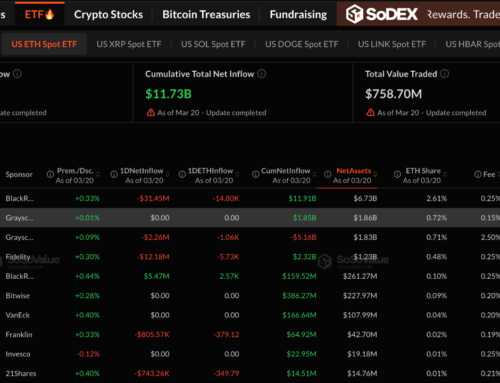The image size is (500, 383).
Task: Open the ETF tab with flame icon
Action: (39, 14)
